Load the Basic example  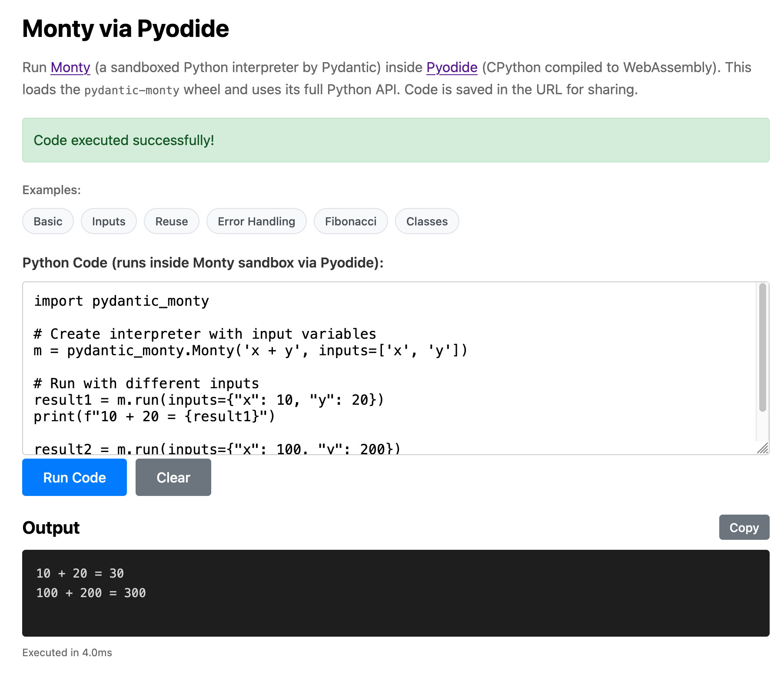(x=48, y=221)
